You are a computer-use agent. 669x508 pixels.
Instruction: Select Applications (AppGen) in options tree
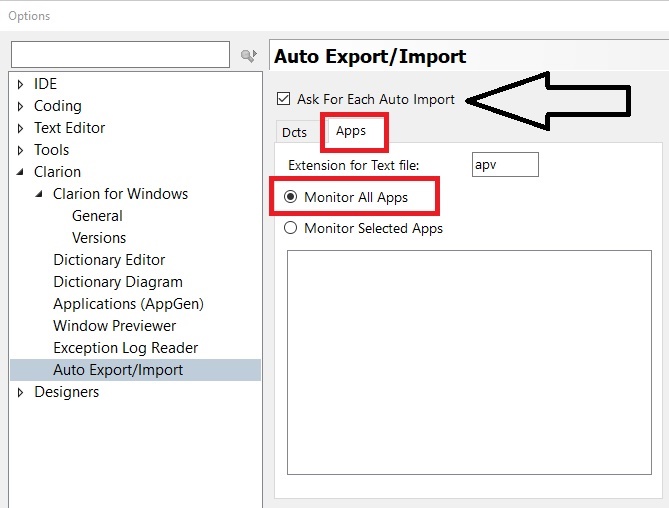click(128, 304)
